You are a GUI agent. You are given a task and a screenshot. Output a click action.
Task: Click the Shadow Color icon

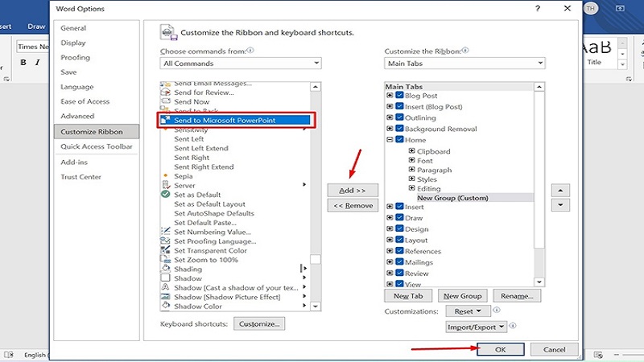166,306
